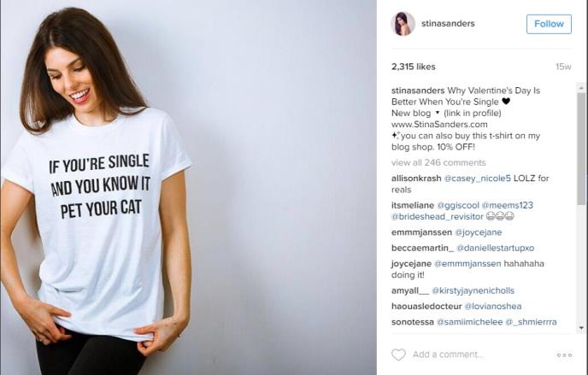This screenshot has height=375, width=588.
Task: Open the @samiimichelee mention
Action: pos(469,322)
